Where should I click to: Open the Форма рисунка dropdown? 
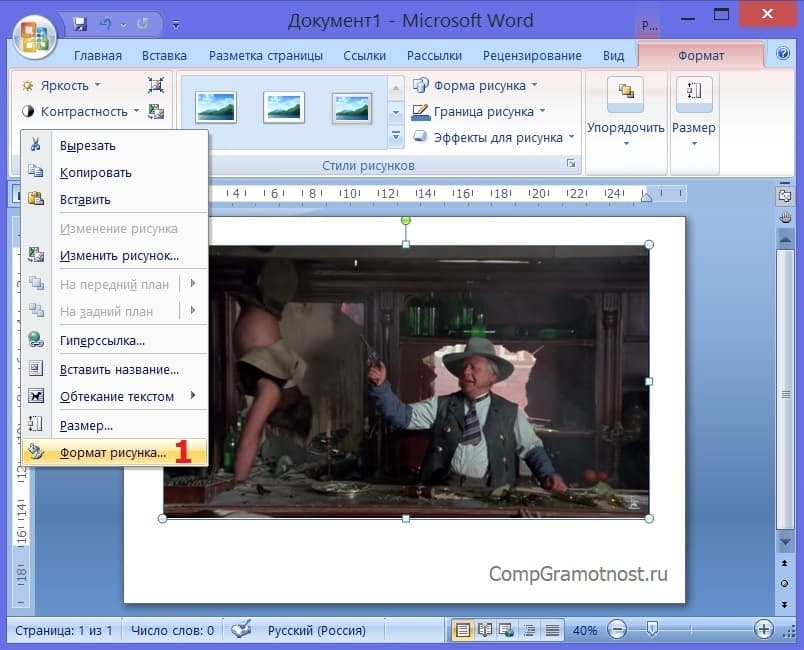pos(475,85)
